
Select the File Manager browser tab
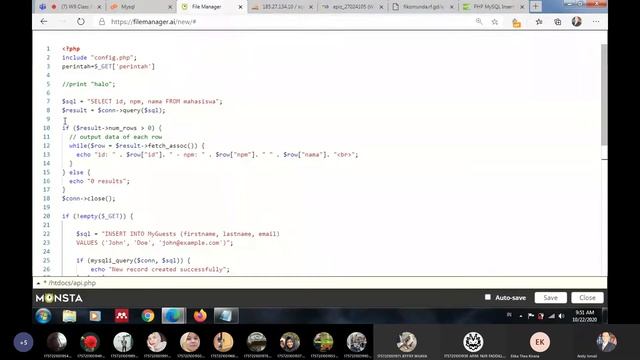tap(212, 7)
